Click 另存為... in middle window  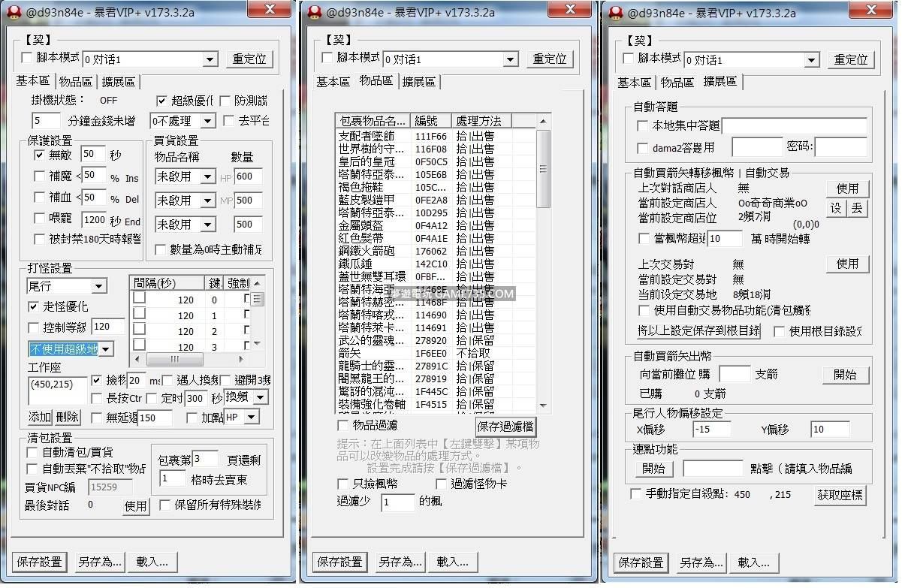pyautogui.click(x=399, y=562)
